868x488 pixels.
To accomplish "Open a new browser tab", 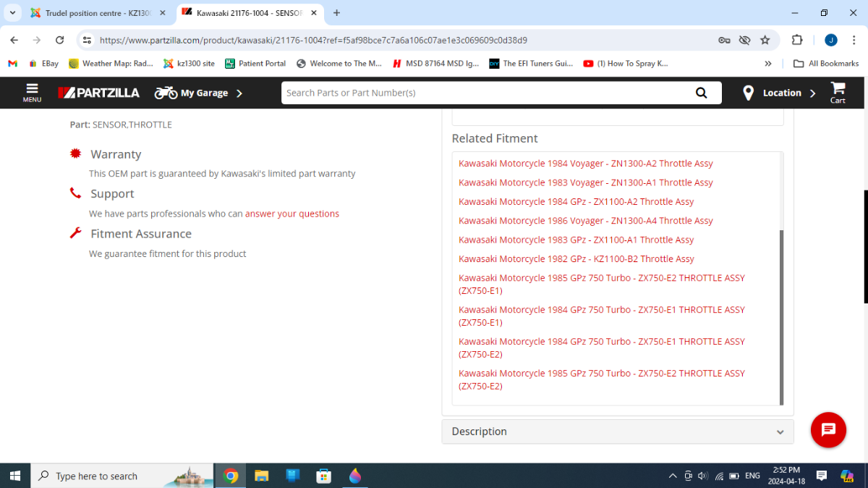I will [336, 13].
